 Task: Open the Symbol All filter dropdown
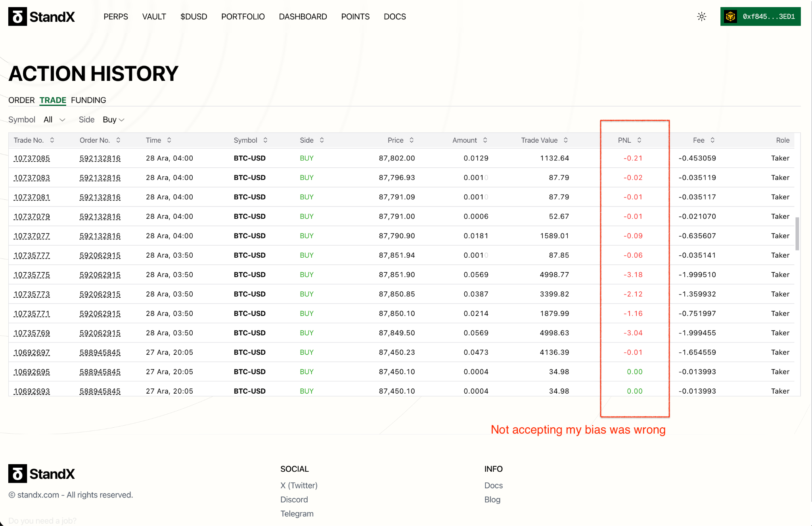[54, 120]
